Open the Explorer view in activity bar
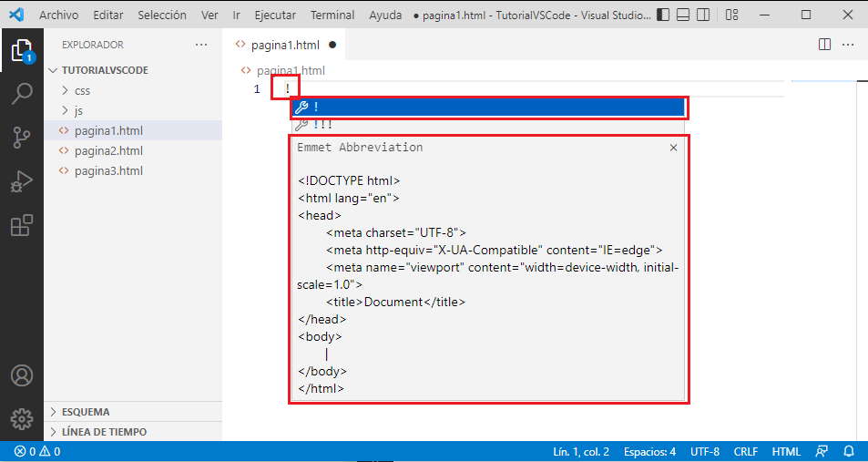The image size is (868, 462). [22, 51]
